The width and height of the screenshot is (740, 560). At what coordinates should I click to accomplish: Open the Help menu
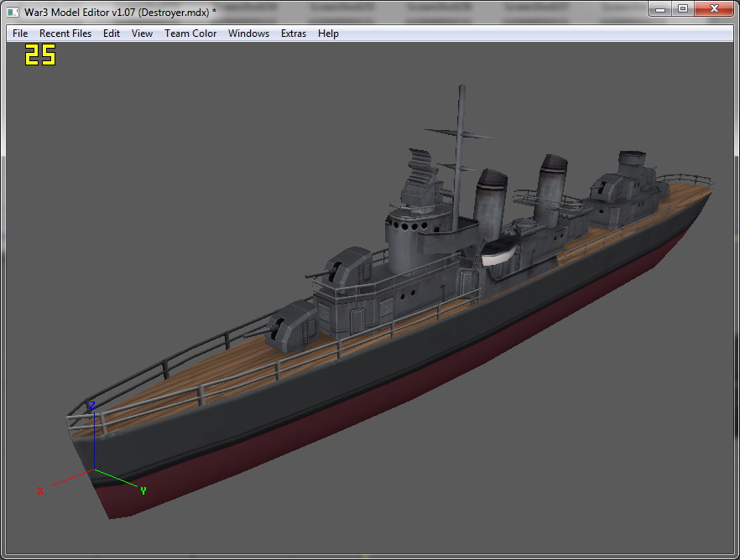pyautogui.click(x=328, y=34)
